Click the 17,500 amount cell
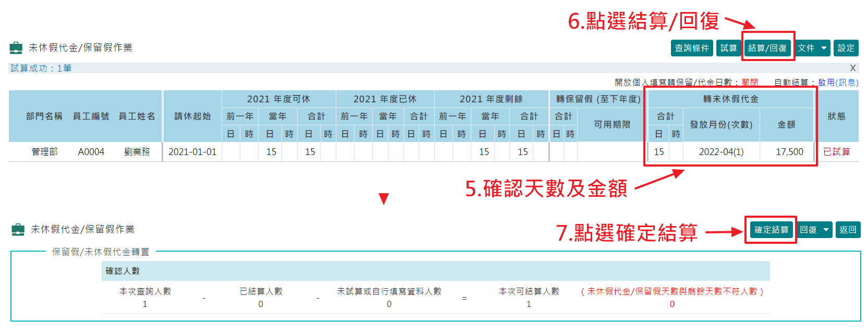868x331 pixels. pos(790,152)
